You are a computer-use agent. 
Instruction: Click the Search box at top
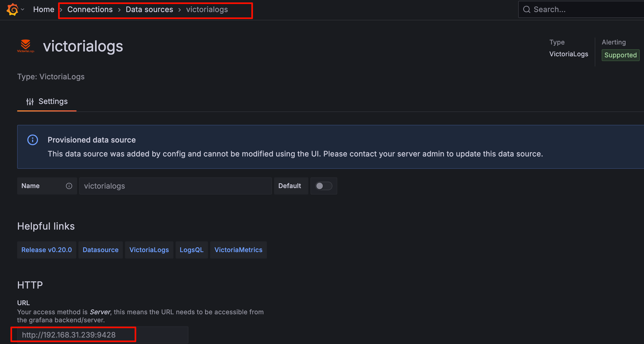point(584,9)
